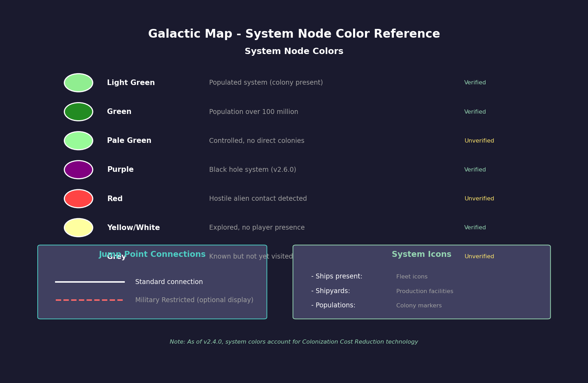The height and width of the screenshot is (383, 588).
Task: Click the Military Restricted dashed line sample
Action: click(90, 299)
